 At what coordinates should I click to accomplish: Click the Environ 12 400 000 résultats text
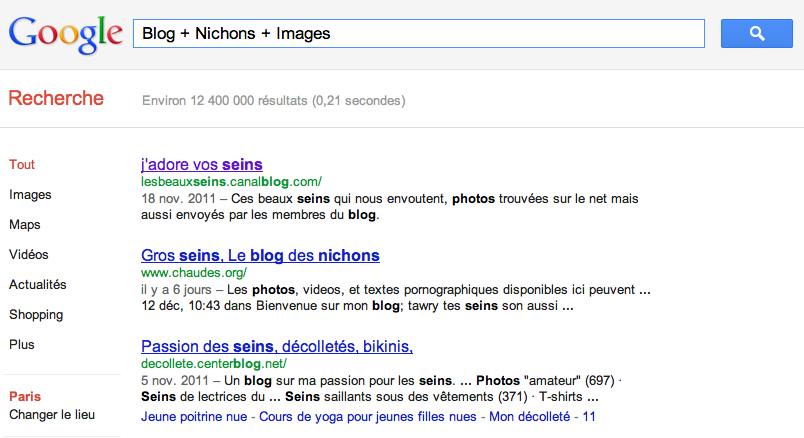click(x=273, y=101)
